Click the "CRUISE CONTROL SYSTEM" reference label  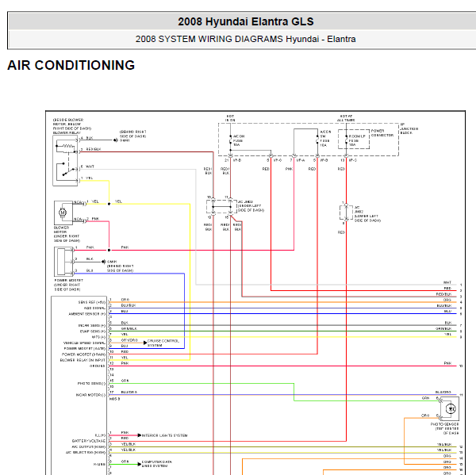point(163,343)
